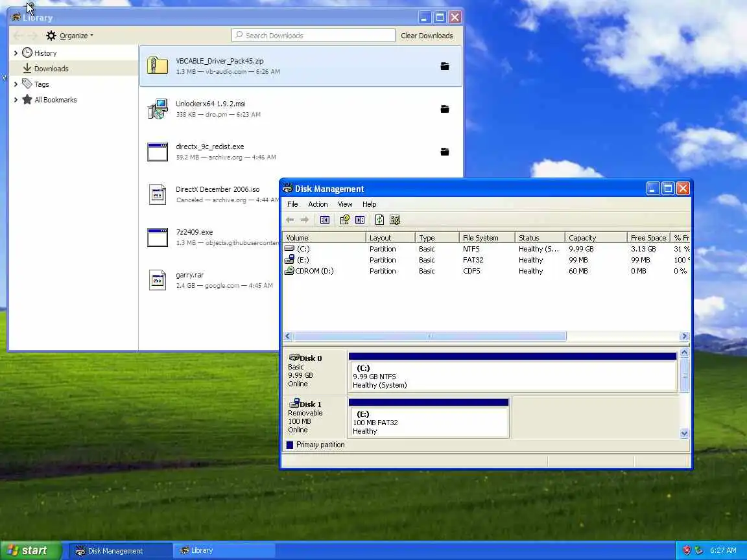Open the View menu in Disk Management
This screenshot has width=747, height=560.
345,204
